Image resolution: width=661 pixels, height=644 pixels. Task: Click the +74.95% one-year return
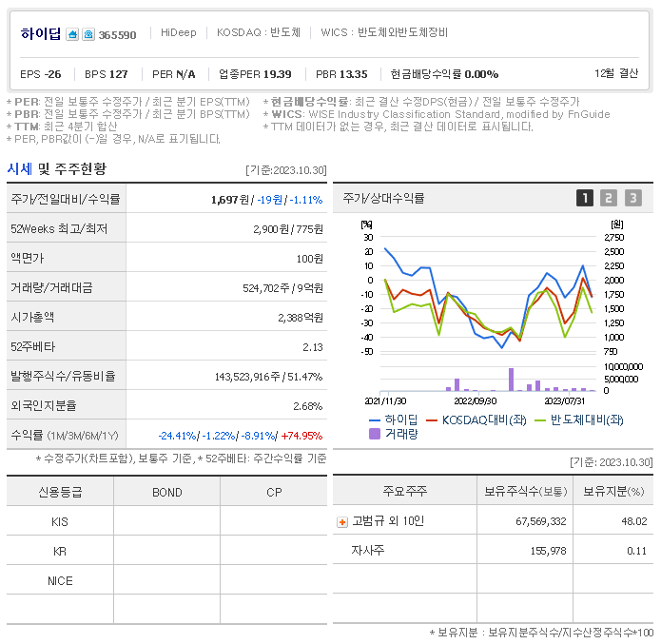(301, 436)
